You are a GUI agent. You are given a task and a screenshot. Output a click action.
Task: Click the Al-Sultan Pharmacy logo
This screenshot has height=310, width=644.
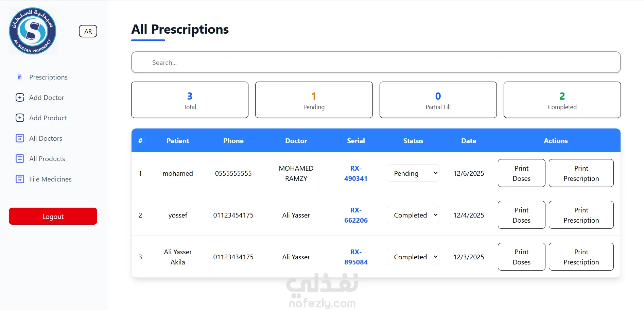33,31
